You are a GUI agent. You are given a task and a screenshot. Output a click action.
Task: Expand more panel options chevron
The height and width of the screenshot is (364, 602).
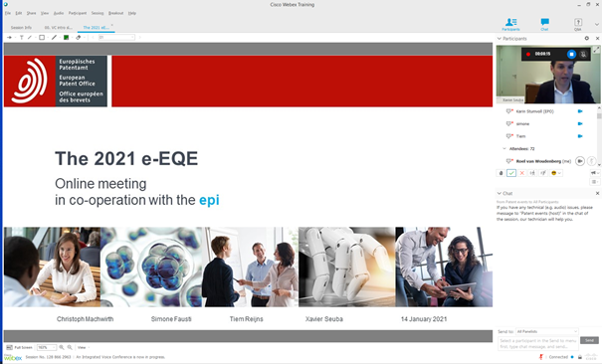[597, 24]
